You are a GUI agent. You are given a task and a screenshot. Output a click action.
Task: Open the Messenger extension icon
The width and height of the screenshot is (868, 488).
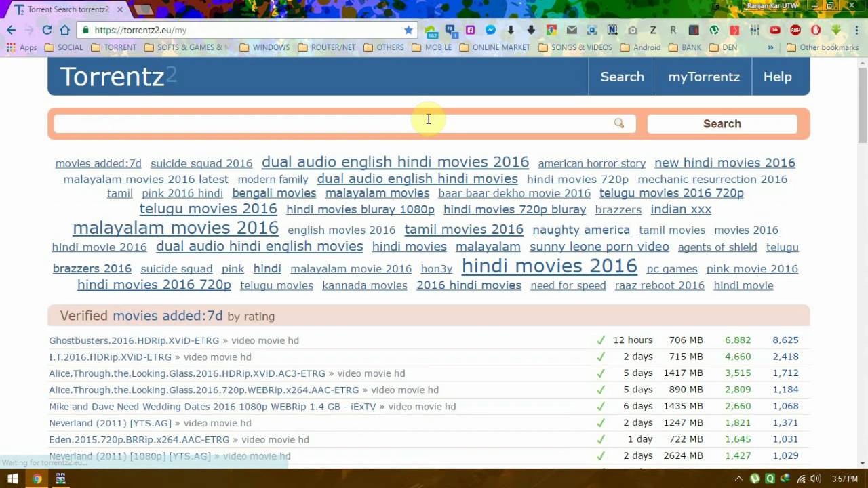[x=490, y=30]
